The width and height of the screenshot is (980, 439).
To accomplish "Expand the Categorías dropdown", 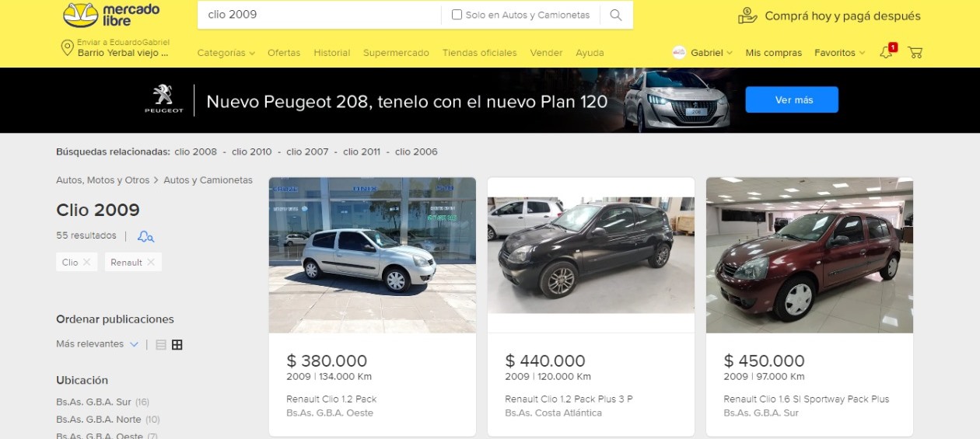I will (x=226, y=53).
